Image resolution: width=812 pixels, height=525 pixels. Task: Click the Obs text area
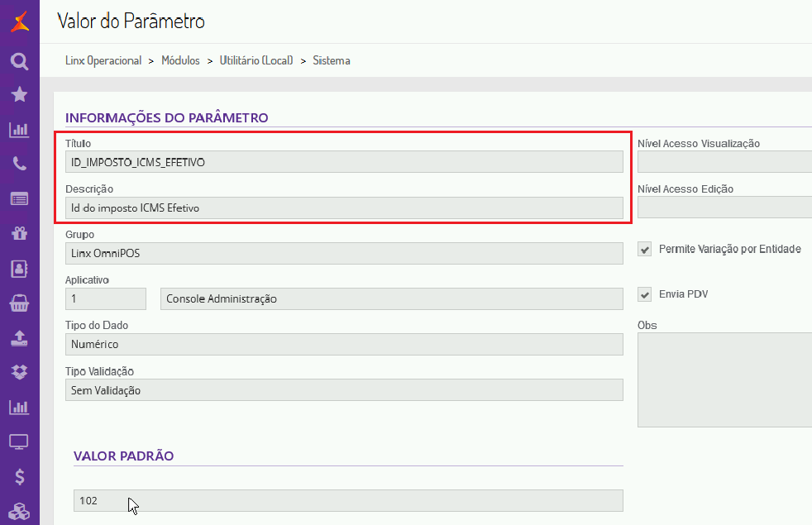click(x=724, y=379)
